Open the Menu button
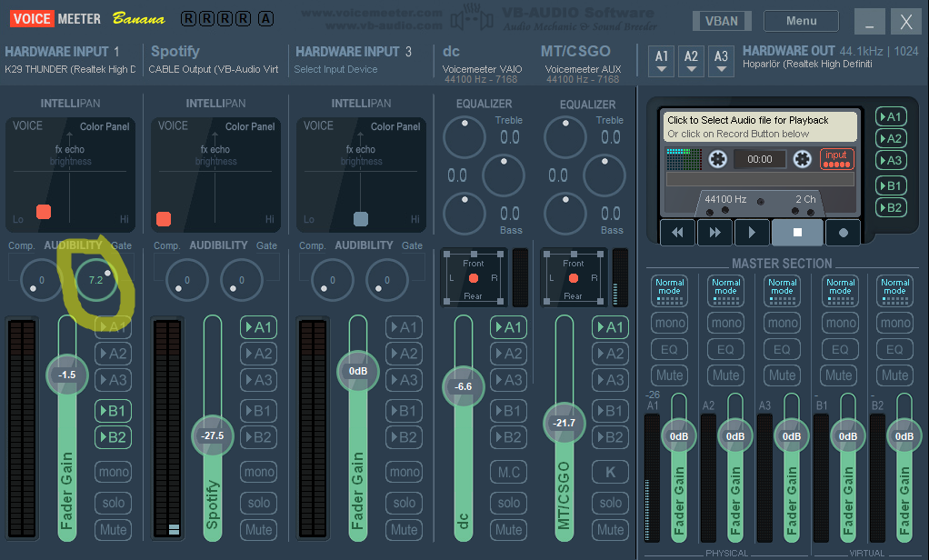Screen dimensions: 929x560 (801, 21)
